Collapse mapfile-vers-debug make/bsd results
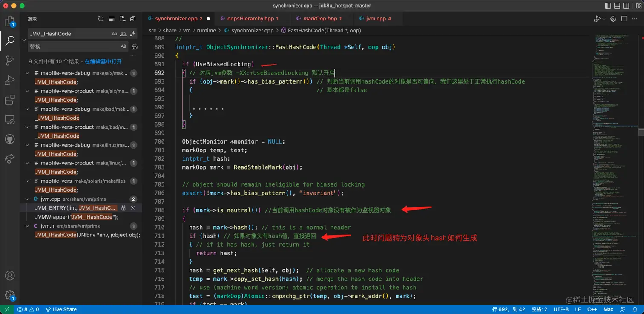Viewport: 644px width, 314px height. 28,109
